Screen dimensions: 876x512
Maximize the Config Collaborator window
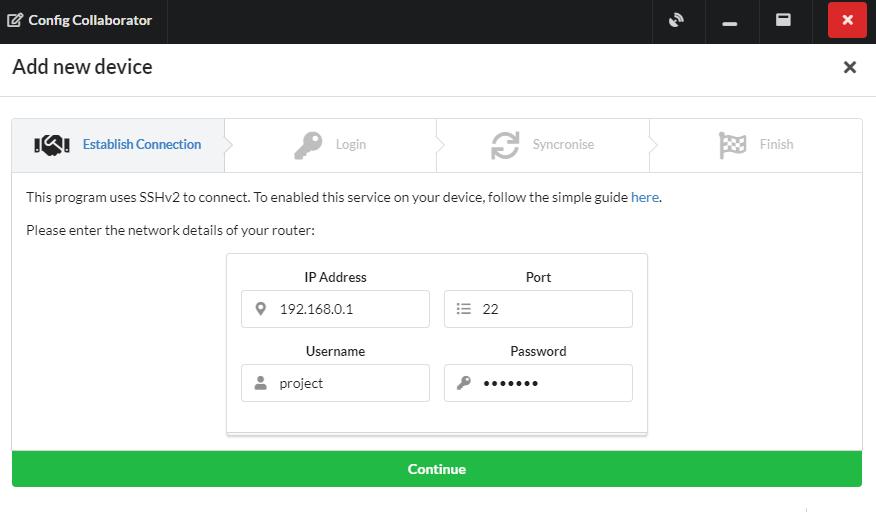[783, 20]
